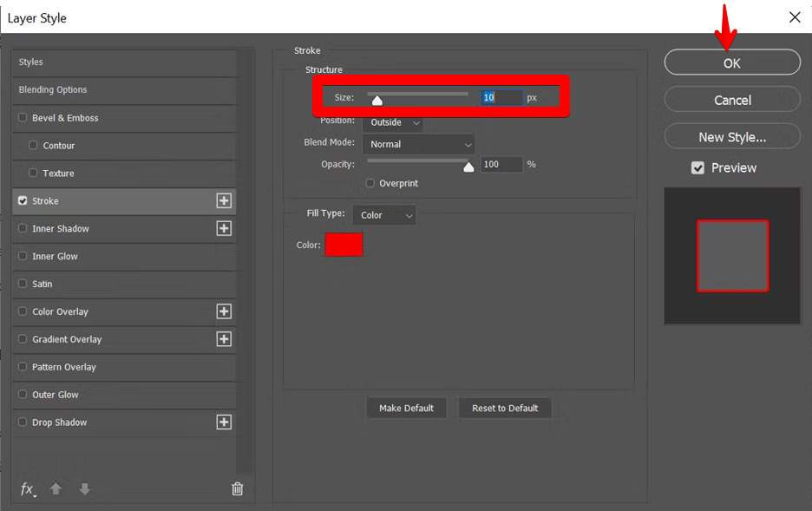Image resolution: width=812 pixels, height=511 pixels.
Task: Click the Reset to Default button
Action: pyautogui.click(x=505, y=408)
